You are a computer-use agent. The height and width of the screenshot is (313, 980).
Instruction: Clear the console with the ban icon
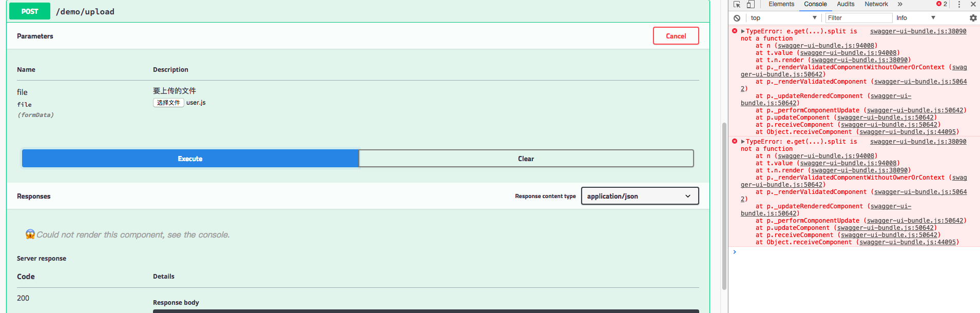tap(737, 18)
